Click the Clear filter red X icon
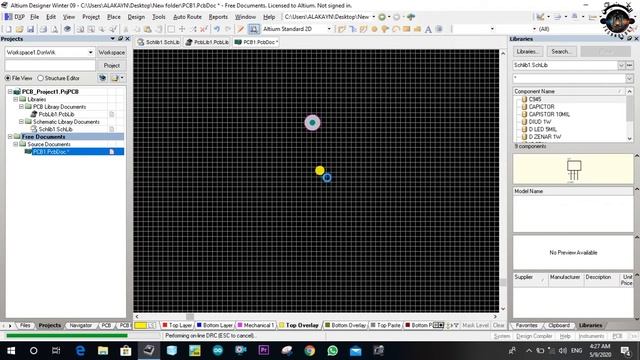 [x=204, y=29]
